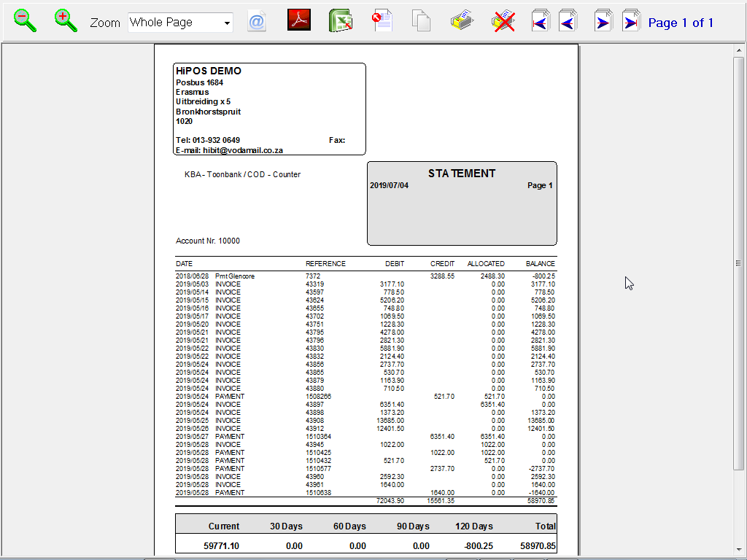The image size is (747, 560).
Task: Jump to the last page
Action: (631, 22)
